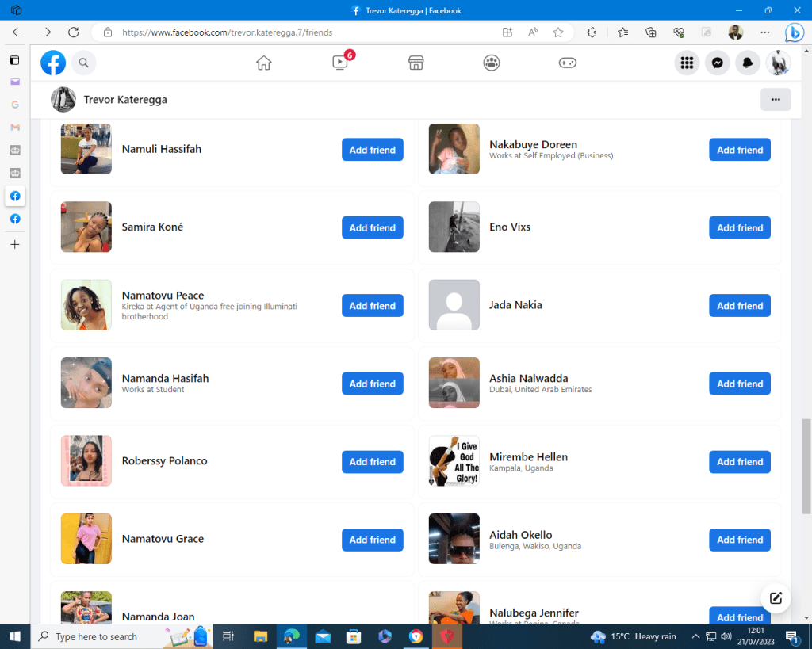Open the Groups icon

point(492,63)
